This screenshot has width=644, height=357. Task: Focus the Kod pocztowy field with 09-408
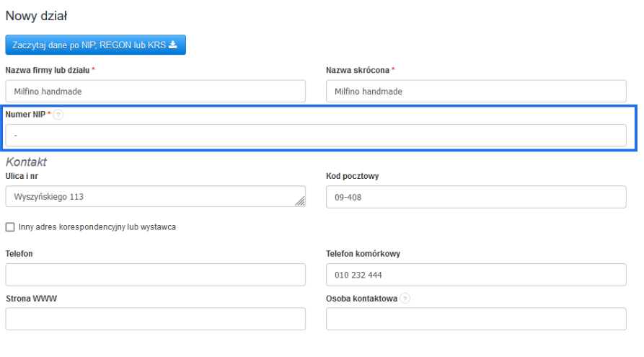[x=476, y=197]
